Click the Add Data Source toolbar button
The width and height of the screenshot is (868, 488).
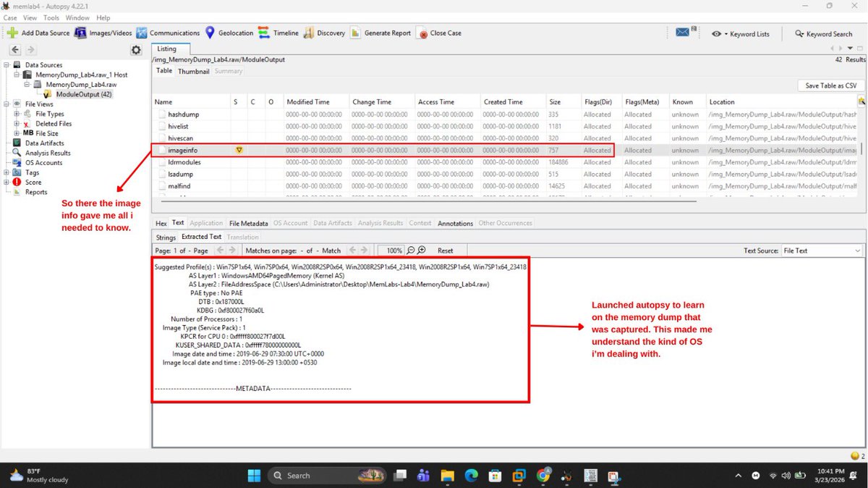38,33
